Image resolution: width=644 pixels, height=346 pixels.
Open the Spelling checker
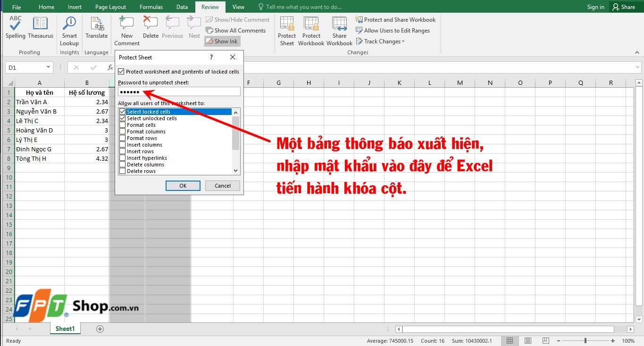point(15,29)
